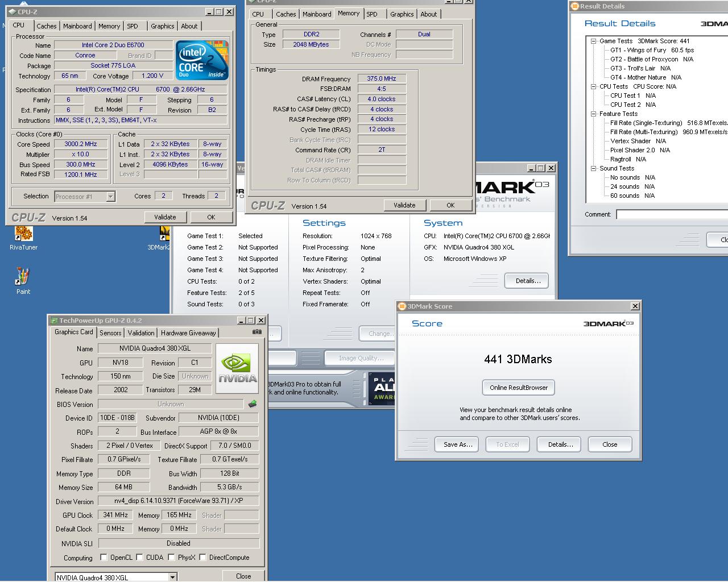The image size is (728, 582).
Task: Open the SPD tab in the CPU-Z window showing the Memory tab
Action: click(372, 14)
